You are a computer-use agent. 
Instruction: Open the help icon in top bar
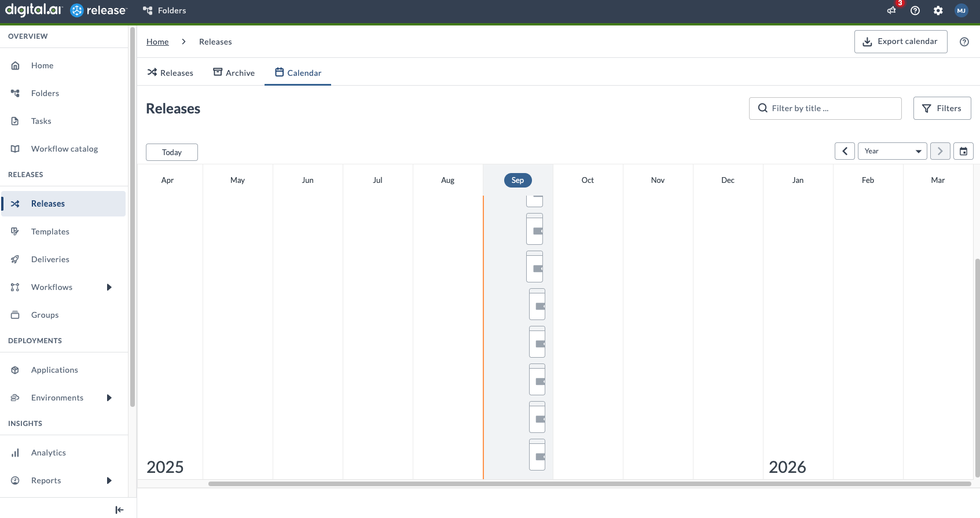tap(915, 10)
